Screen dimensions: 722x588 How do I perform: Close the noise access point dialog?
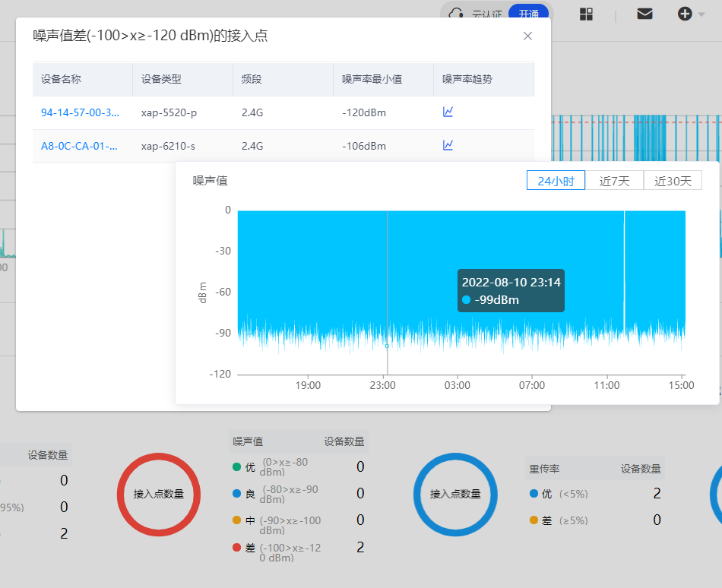(527, 36)
